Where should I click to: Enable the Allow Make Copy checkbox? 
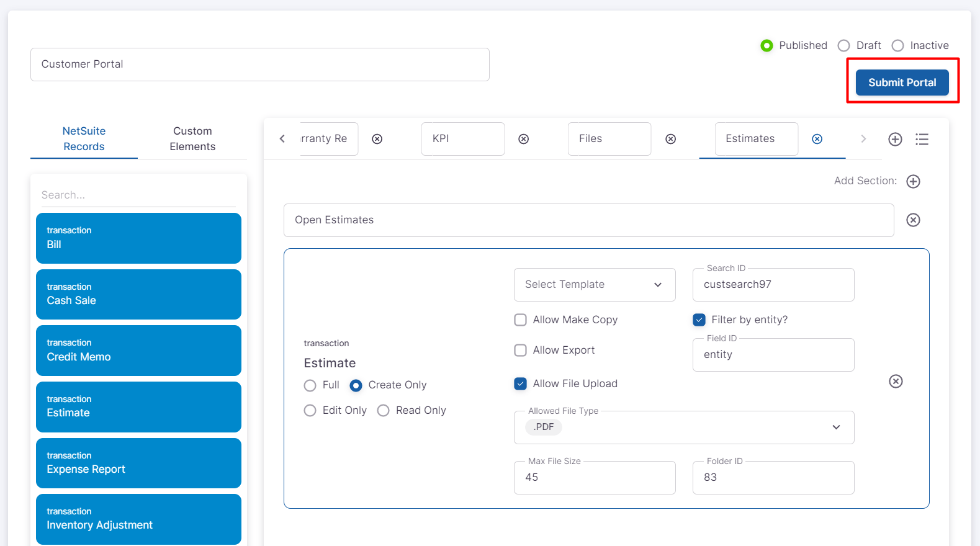tap(521, 320)
